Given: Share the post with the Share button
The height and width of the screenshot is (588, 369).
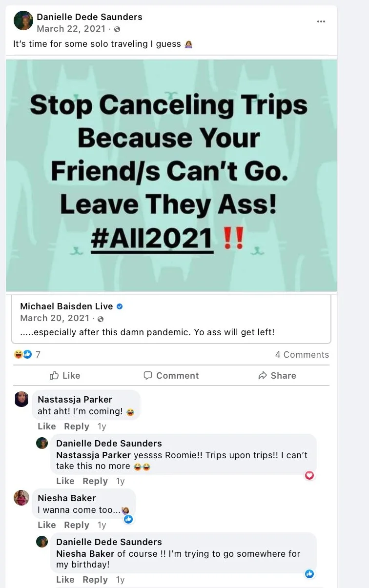Looking at the screenshot, I should point(277,375).
